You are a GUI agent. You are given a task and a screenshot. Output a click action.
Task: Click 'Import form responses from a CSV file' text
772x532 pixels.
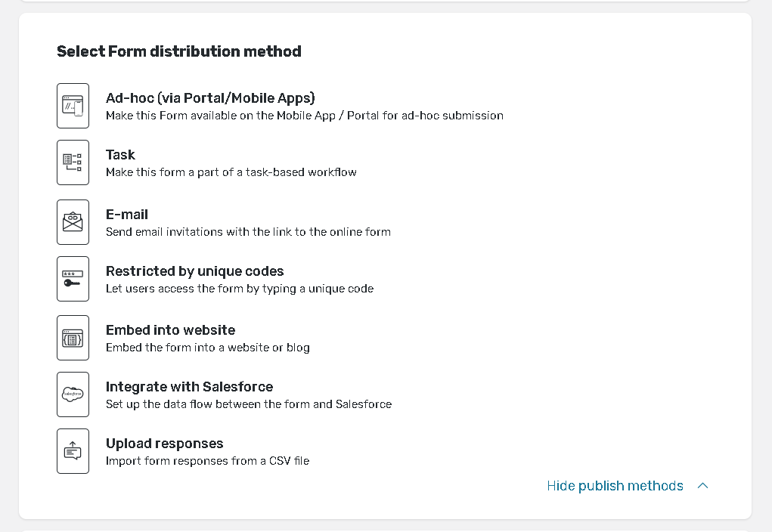(x=207, y=461)
